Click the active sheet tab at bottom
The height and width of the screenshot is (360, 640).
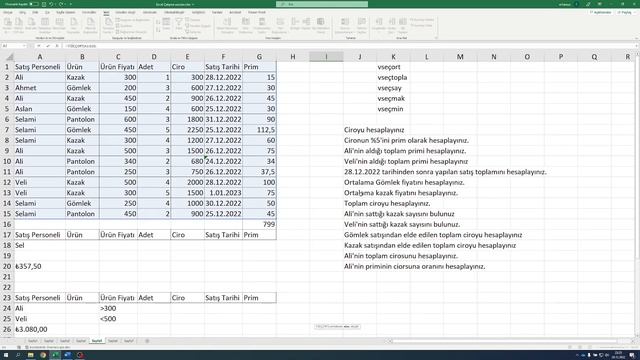[97, 341]
